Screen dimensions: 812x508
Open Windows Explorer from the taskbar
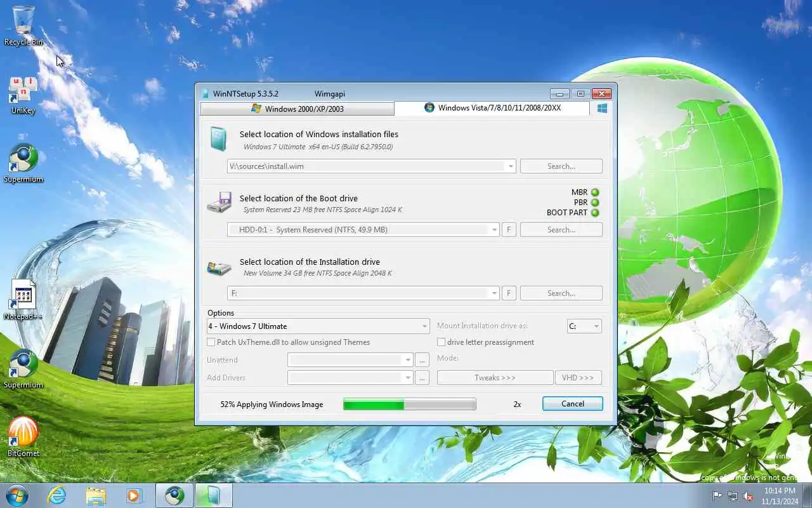96,495
